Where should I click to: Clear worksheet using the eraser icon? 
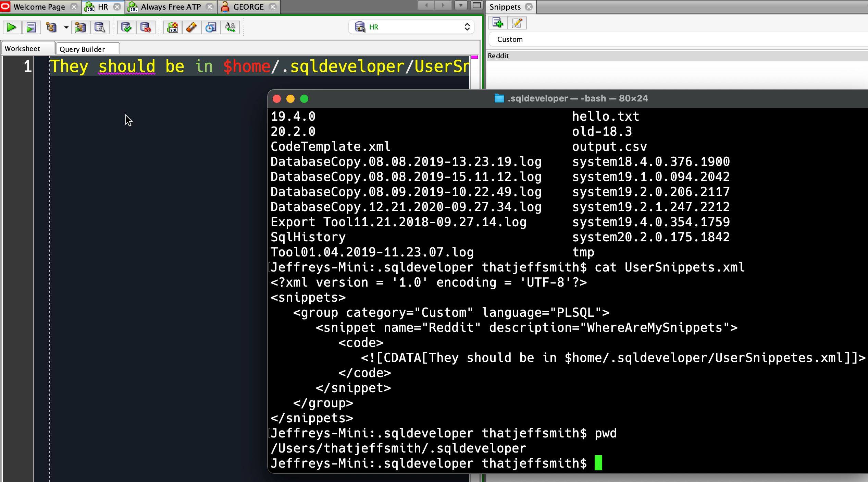click(191, 27)
